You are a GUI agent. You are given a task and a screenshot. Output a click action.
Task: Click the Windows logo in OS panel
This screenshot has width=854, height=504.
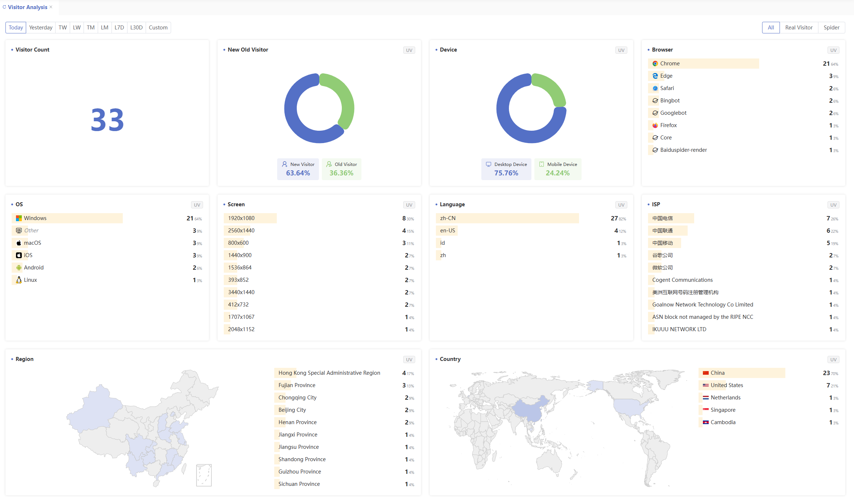(x=19, y=218)
